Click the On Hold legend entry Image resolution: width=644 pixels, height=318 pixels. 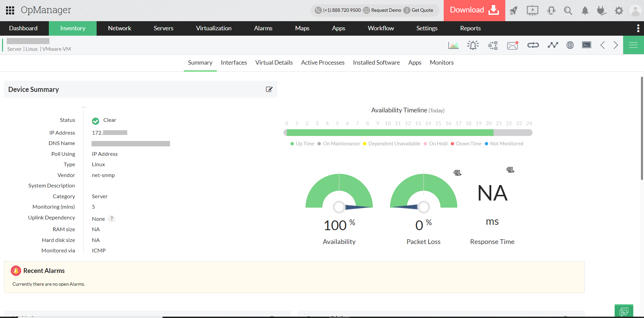(x=435, y=144)
